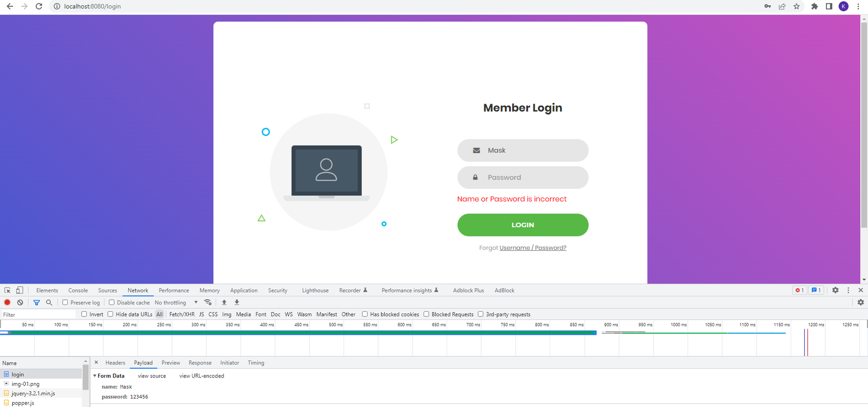Sort by the Name column header
Viewport: 868px width, 407px height.
41,363
